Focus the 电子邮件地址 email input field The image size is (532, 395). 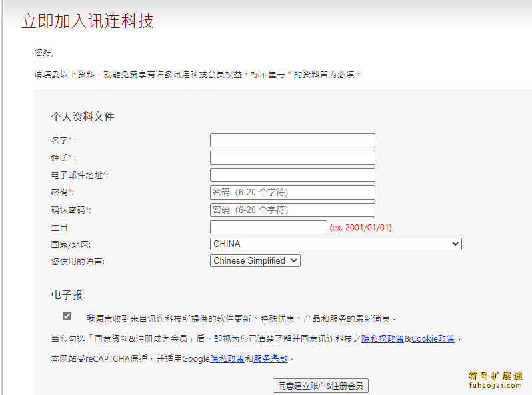[293, 175]
